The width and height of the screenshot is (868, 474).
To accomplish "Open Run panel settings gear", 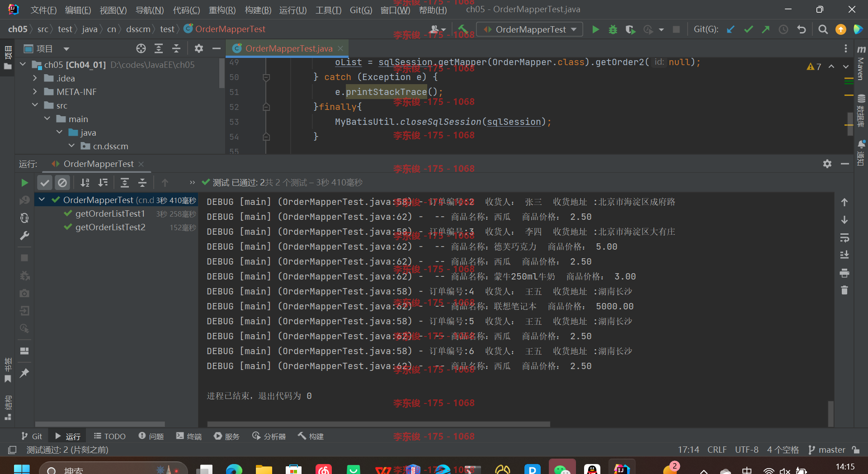I will pyautogui.click(x=827, y=164).
